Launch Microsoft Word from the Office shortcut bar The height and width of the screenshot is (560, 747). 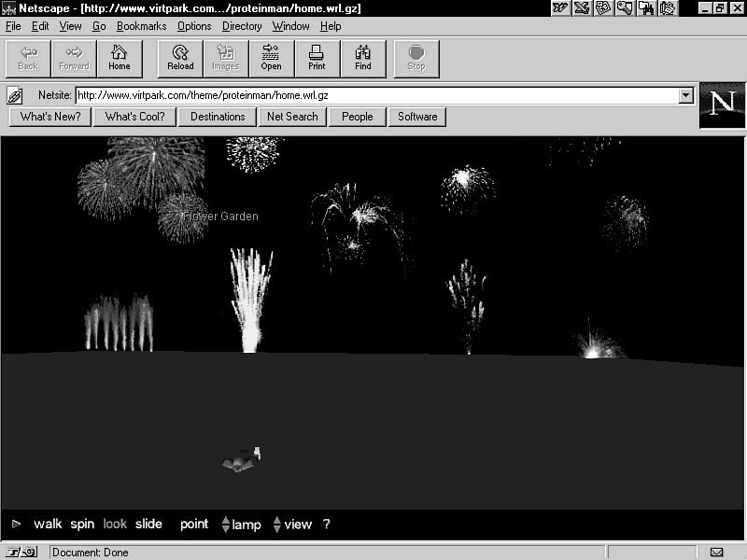560,8
